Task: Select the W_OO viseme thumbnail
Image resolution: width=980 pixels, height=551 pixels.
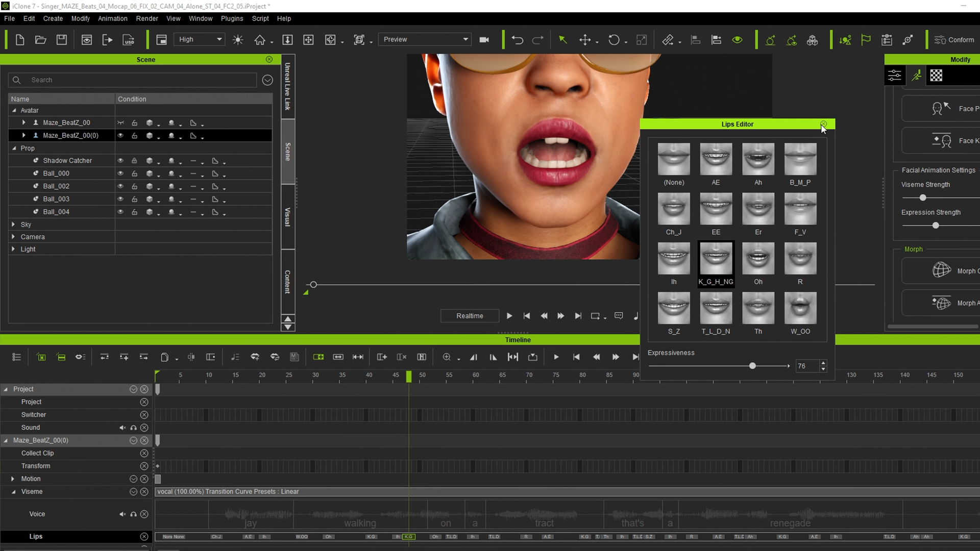Action: point(800,308)
